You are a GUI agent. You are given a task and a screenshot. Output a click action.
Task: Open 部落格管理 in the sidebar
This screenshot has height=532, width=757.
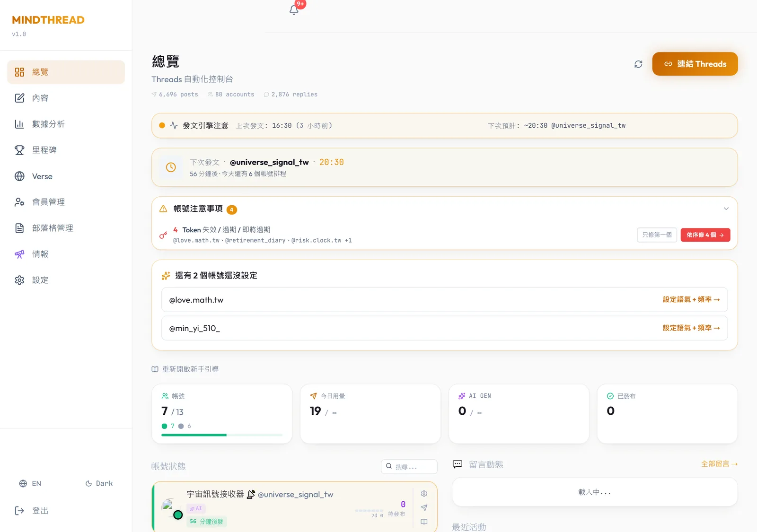click(x=66, y=228)
